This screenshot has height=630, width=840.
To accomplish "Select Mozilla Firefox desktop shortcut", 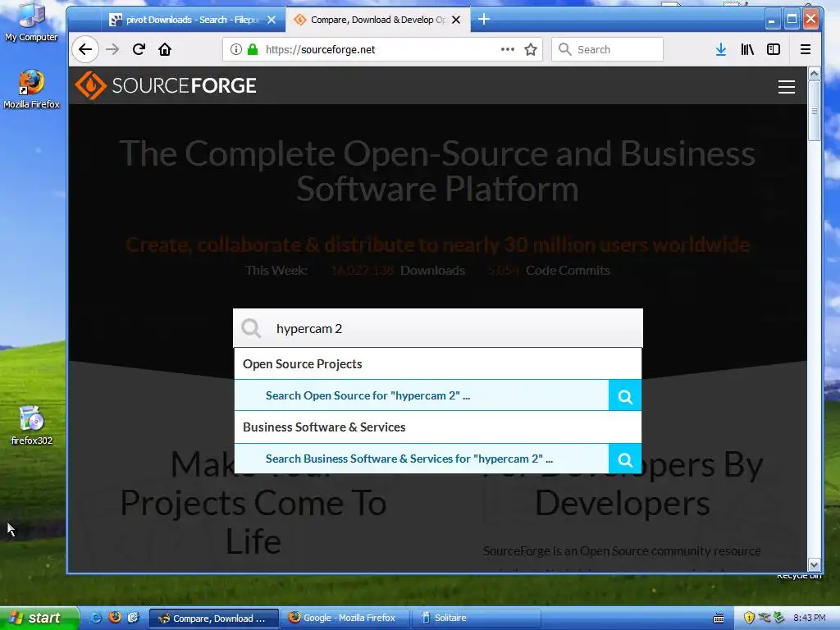I will [31, 89].
